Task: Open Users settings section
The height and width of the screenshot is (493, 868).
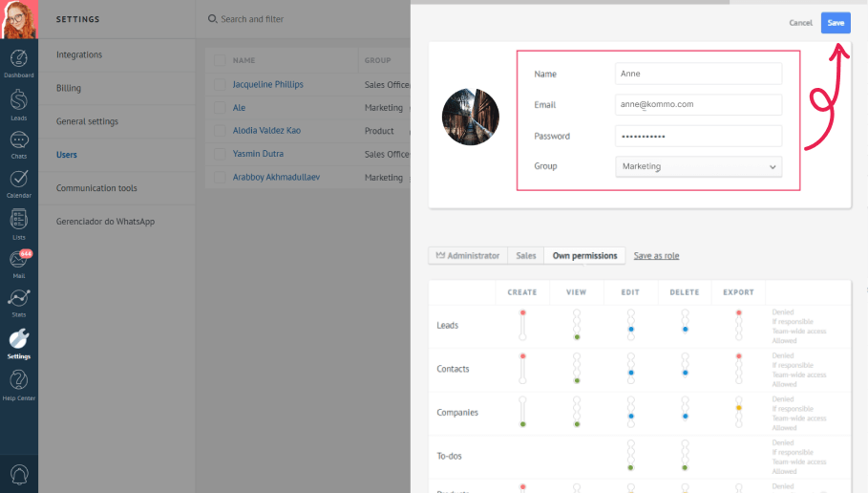Action: [x=67, y=155]
